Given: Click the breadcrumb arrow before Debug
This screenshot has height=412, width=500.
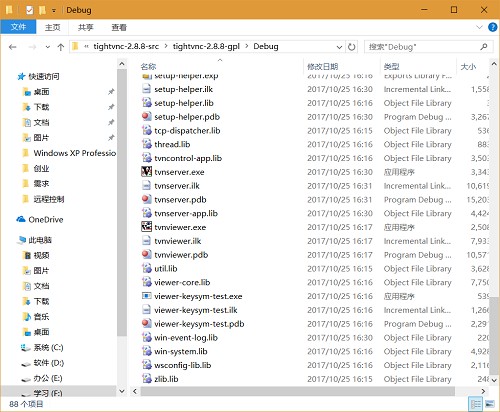Looking at the screenshot, I should (x=247, y=46).
